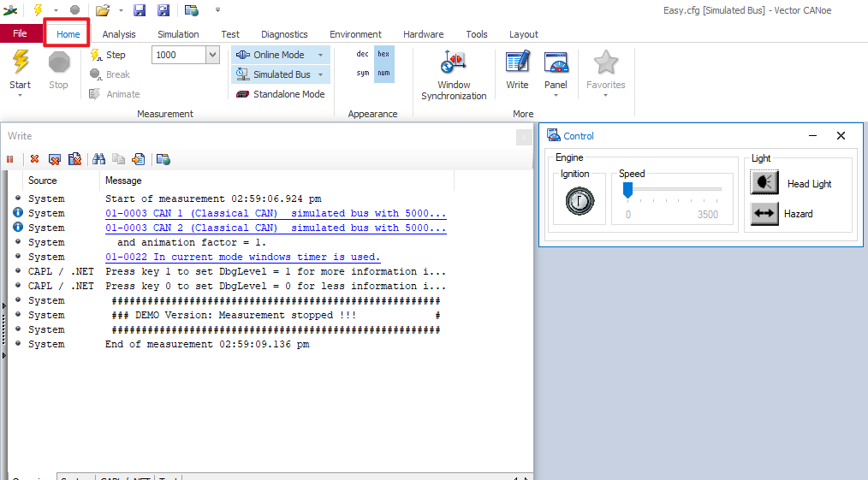Toggle the Hazard arrows button in Control panel

point(764,213)
